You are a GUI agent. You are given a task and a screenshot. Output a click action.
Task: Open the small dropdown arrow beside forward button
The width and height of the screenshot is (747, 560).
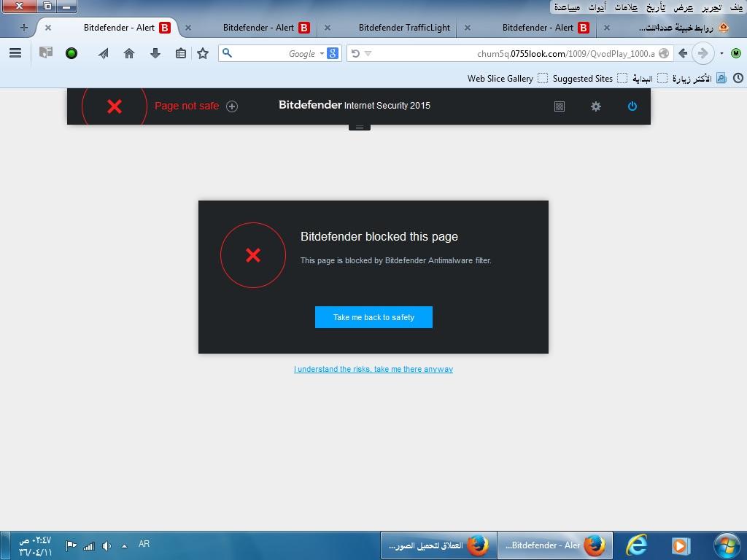(721, 53)
